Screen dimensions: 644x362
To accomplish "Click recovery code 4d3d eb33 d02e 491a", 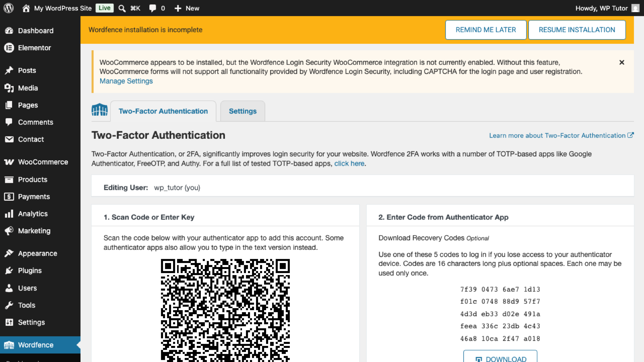I will [x=500, y=314].
